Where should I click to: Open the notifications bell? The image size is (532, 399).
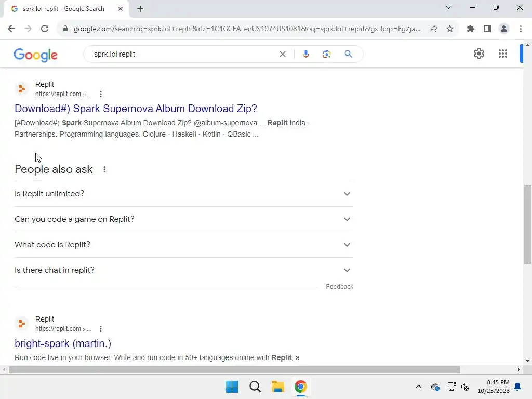[x=518, y=387]
